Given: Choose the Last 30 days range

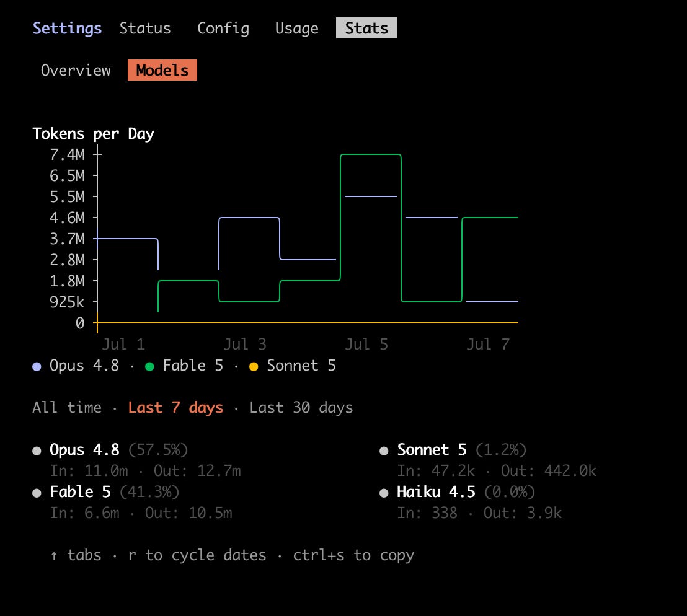Looking at the screenshot, I should coord(301,408).
